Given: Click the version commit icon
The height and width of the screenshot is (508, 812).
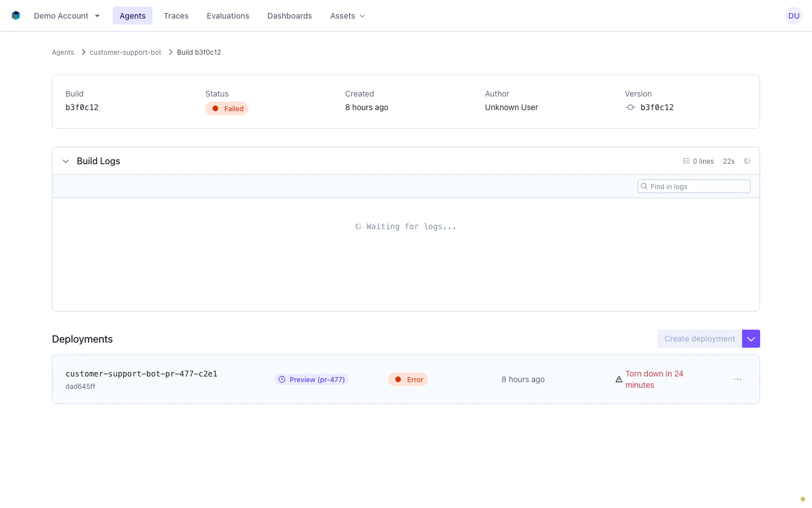Looking at the screenshot, I should coord(630,107).
